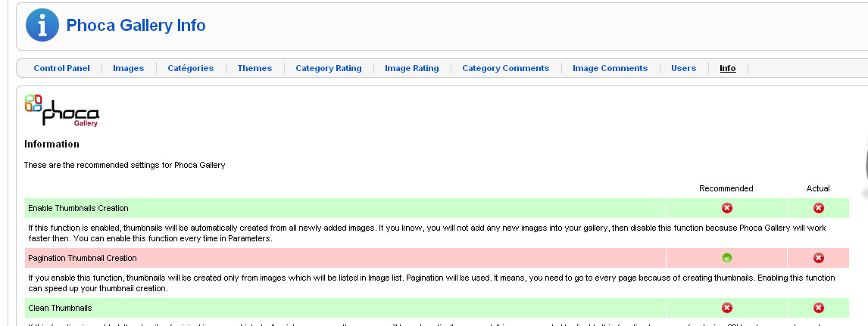Screen dimensions: 868x326
Task: Click the Phoca Gallery Info page title
Action: tap(136, 25)
